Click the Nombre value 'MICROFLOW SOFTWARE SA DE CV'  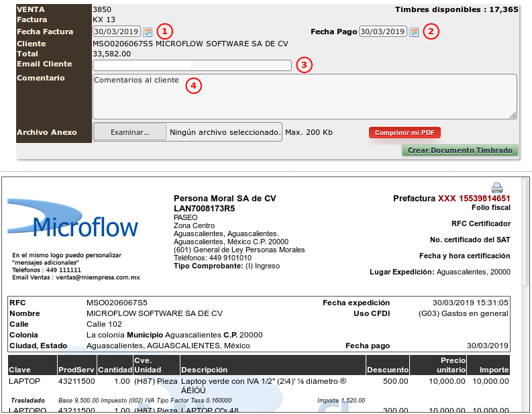coord(155,313)
